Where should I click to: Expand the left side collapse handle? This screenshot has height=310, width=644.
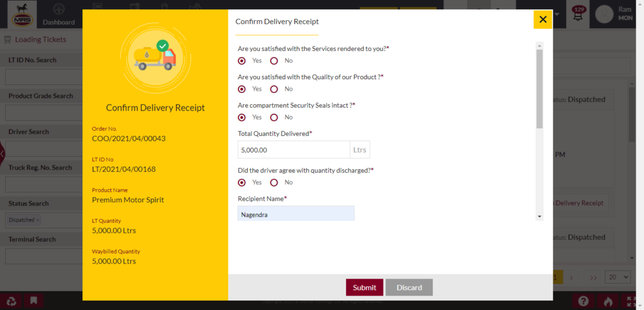tap(3, 154)
